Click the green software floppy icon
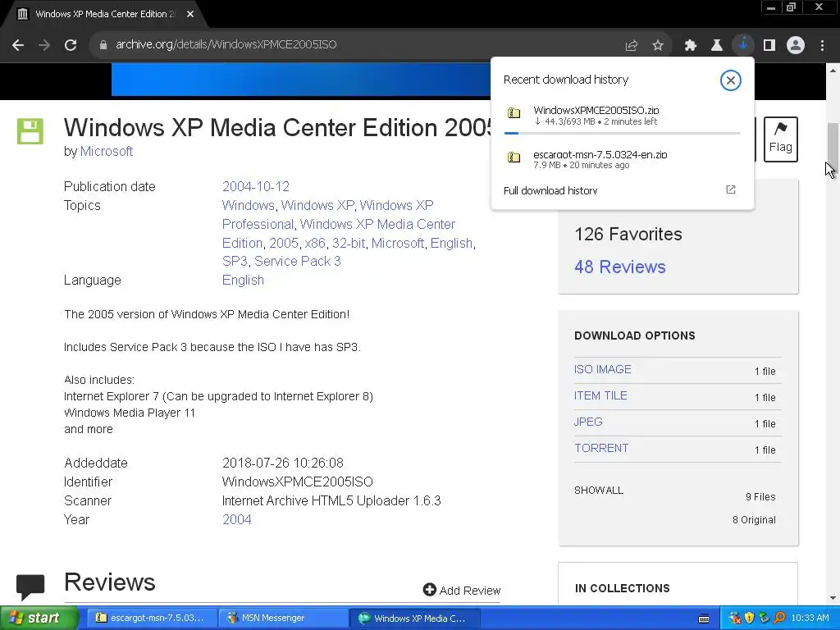 [30, 131]
